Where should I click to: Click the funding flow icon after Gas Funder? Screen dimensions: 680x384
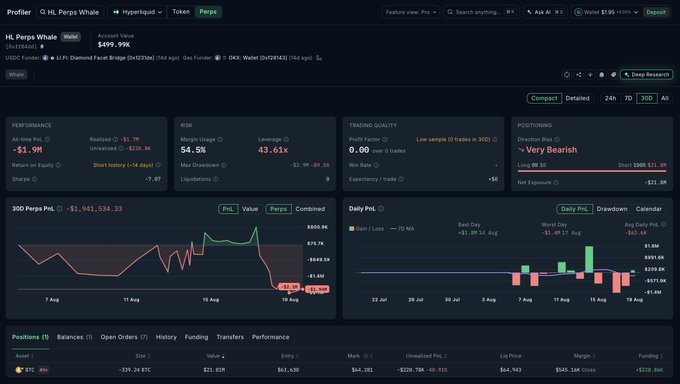[319, 58]
